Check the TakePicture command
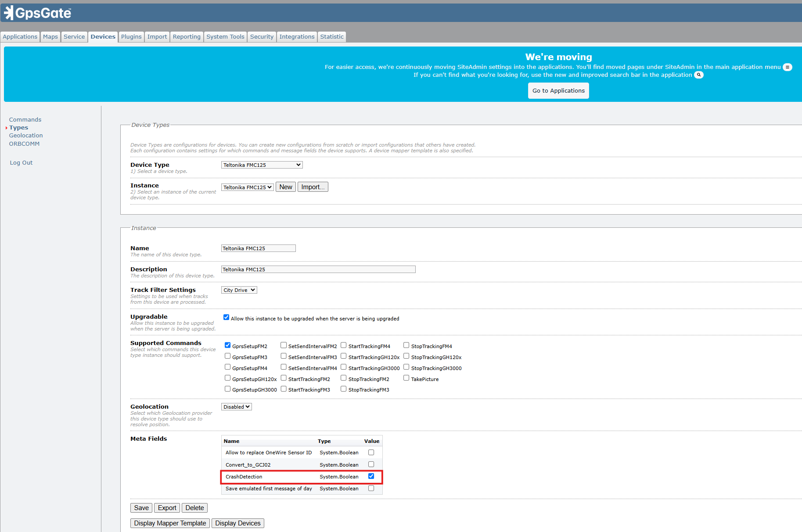802x532 pixels. [x=406, y=378]
